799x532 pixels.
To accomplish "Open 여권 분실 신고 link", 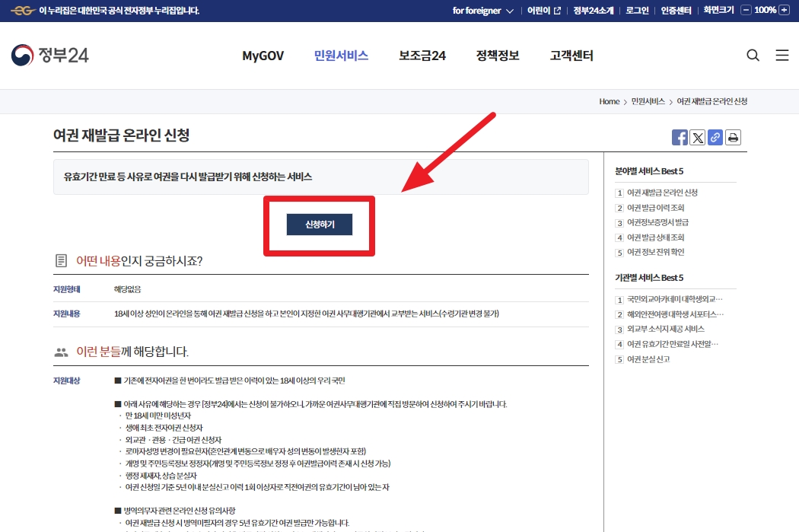I will click(648, 359).
